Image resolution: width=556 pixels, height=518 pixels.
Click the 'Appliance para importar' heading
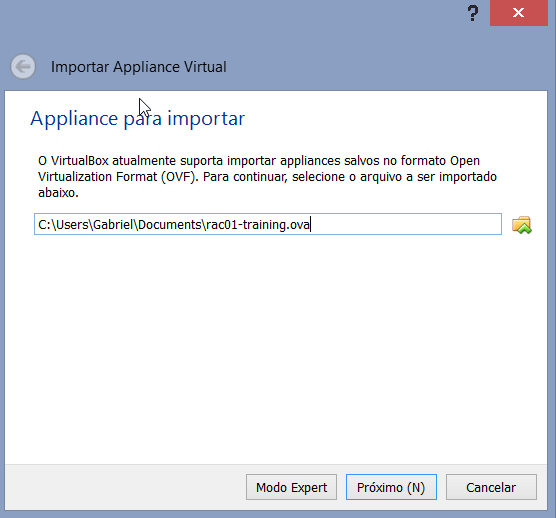138,118
